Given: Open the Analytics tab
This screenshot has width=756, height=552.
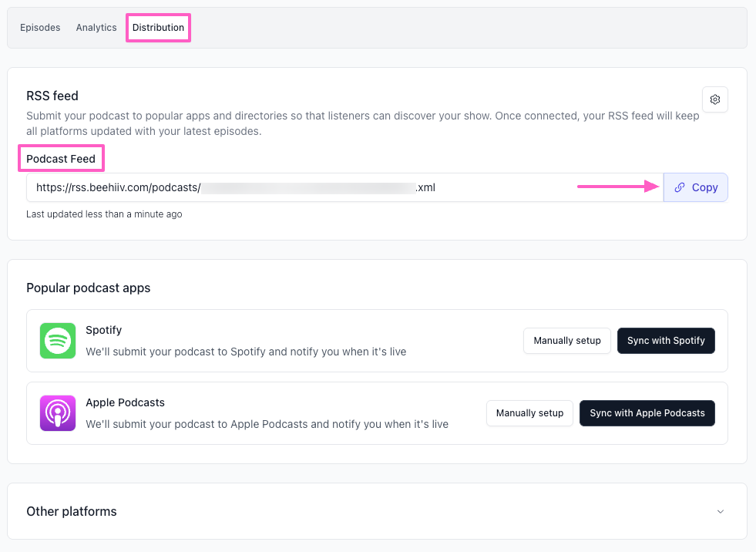Looking at the screenshot, I should pos(96,28).
